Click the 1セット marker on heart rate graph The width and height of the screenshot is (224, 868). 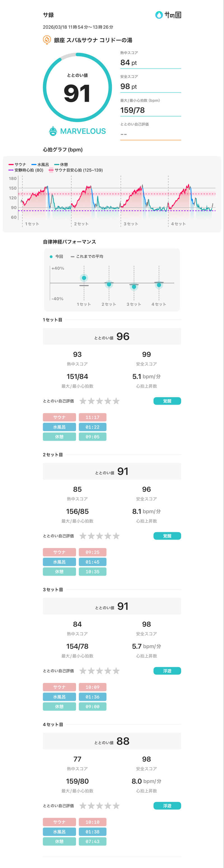[x=32, y=224]
